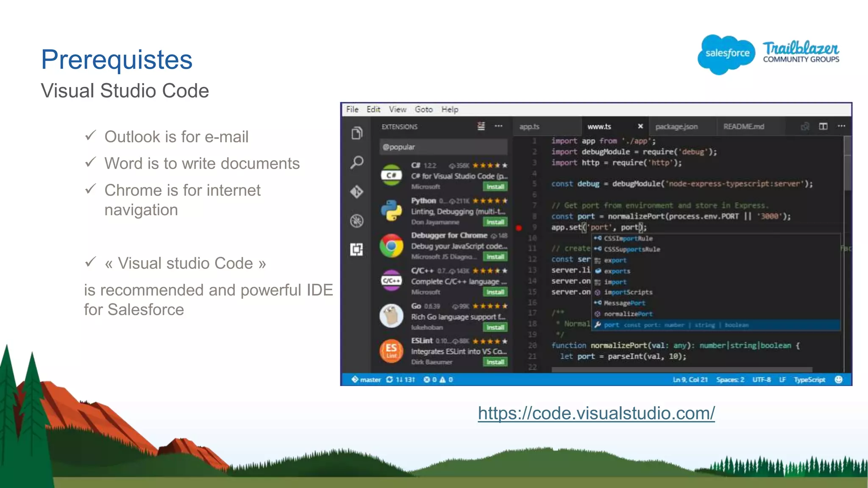Viewport: 868px width, 488px height.
Task: Install the Python extension
Action: pyautogui.click(x=495, y=222)
